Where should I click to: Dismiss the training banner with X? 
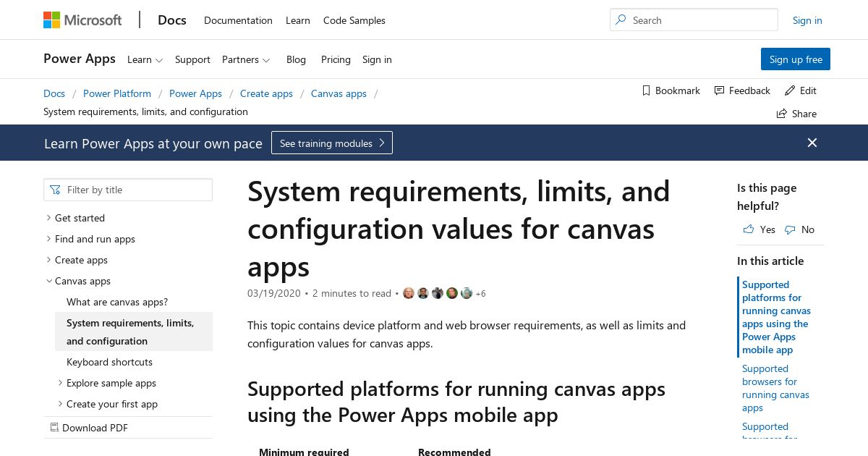[812, 143]
